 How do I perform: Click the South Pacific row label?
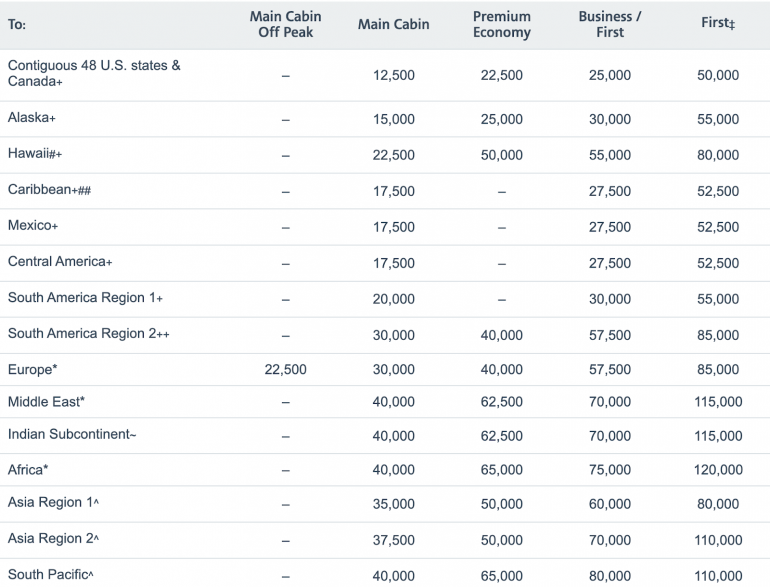click(48, 575)
